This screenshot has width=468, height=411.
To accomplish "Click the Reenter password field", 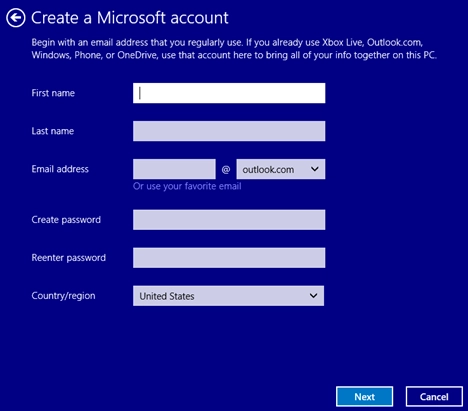I will (229, 258).
